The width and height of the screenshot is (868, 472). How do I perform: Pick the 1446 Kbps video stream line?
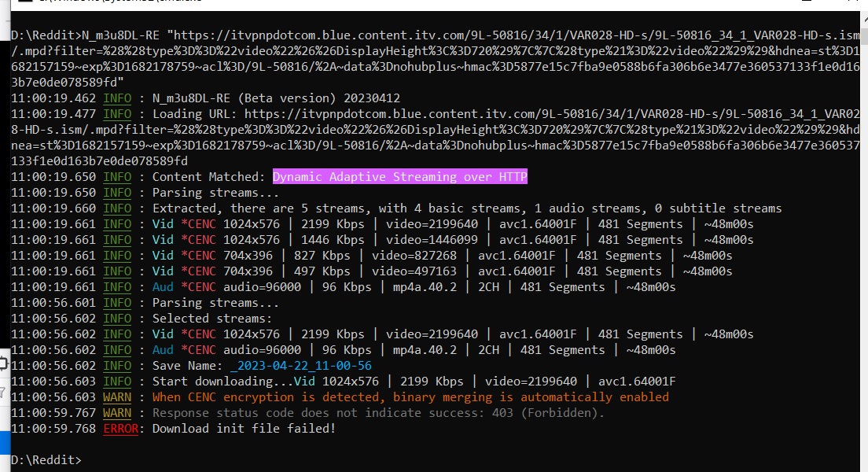(452, 240)
